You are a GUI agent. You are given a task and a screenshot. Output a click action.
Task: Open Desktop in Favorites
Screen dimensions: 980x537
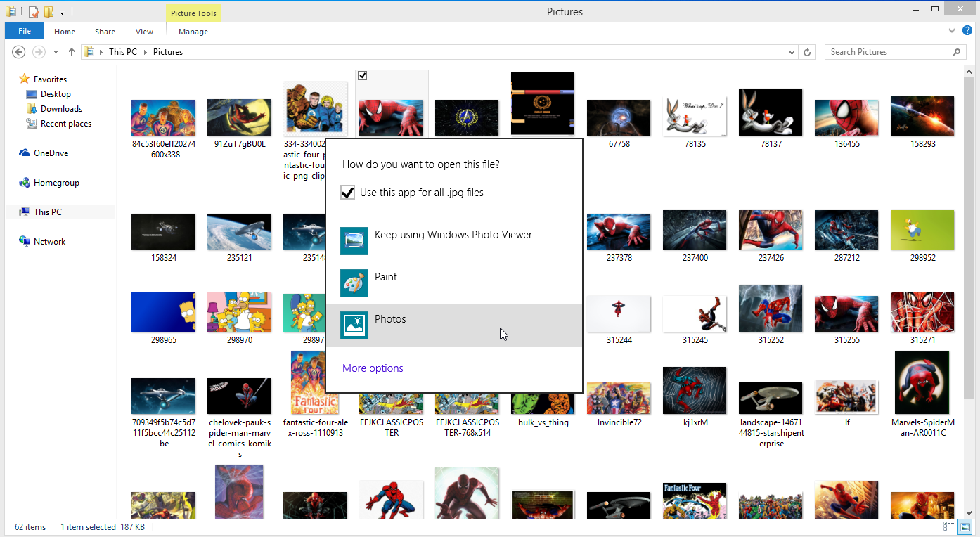point(56,94)
